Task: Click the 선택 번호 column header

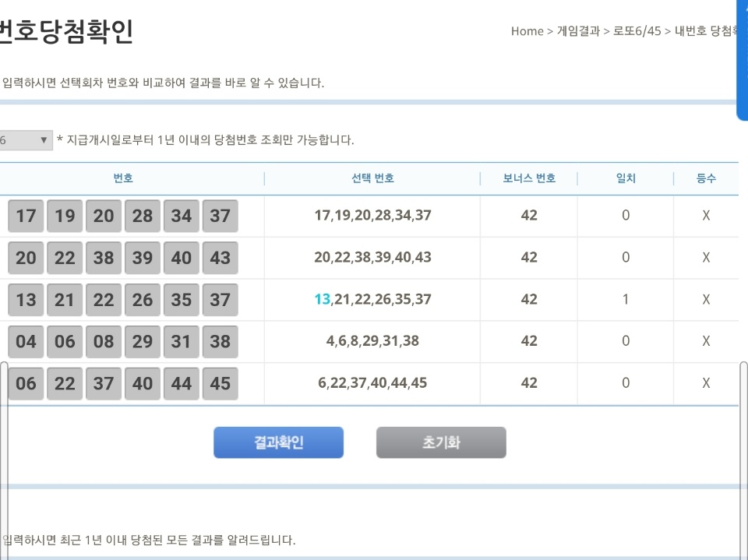Action: point(372,178)
